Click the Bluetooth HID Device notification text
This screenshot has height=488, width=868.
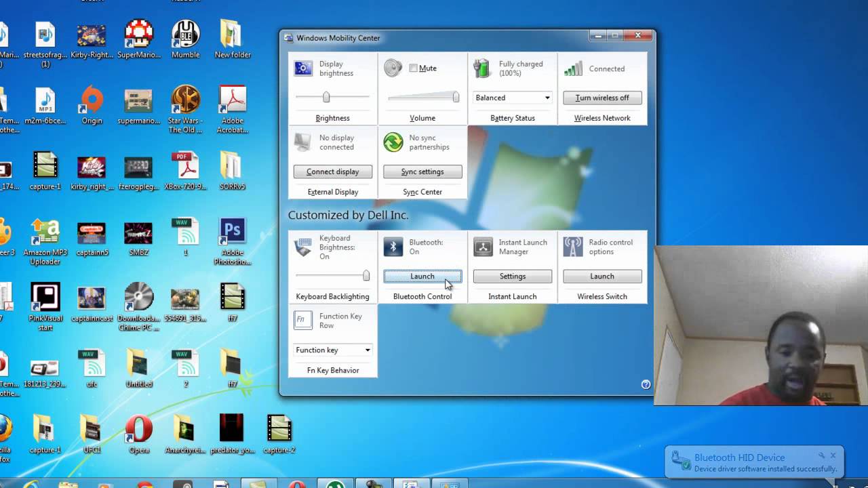[739, 457]
